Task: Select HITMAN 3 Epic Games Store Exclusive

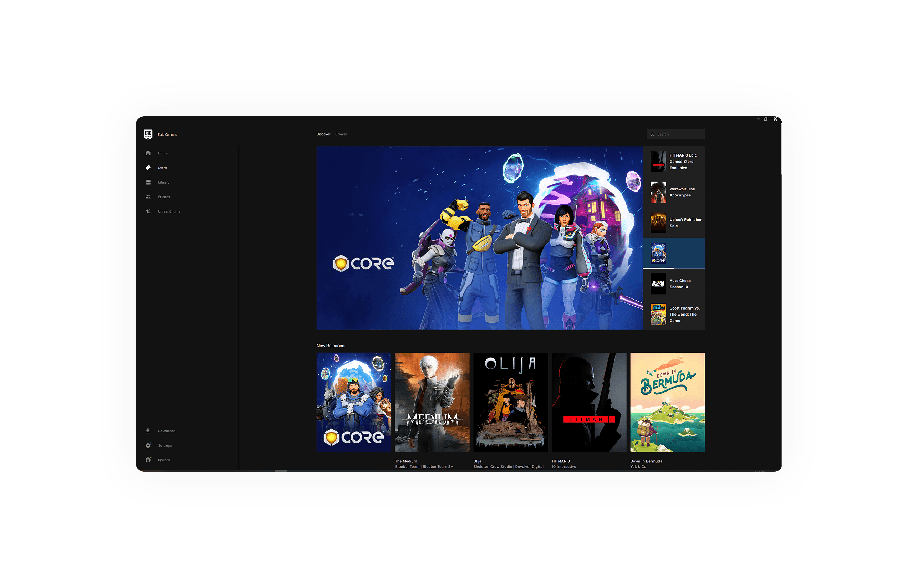Action: 674,162
